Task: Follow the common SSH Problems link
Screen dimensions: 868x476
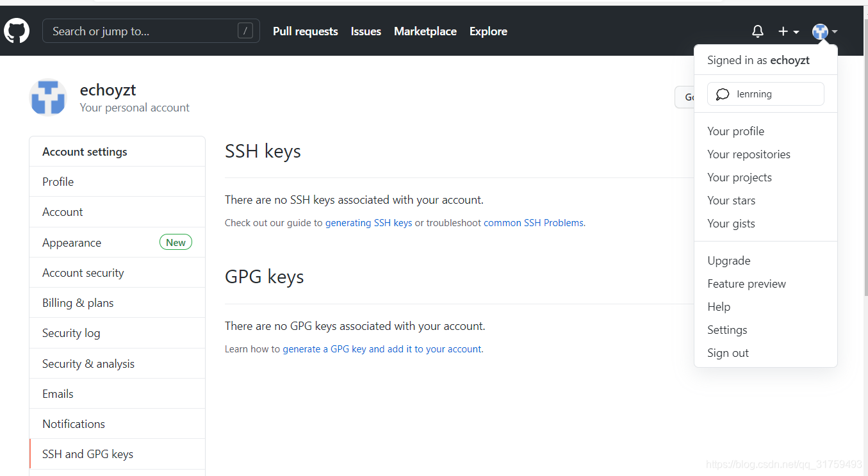Action: pyautogui.click(x=534, y=223)
